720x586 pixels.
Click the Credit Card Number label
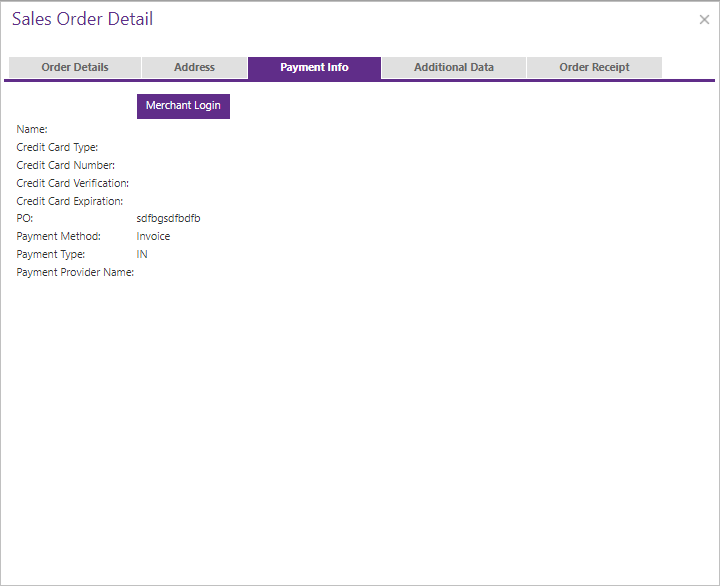pyautogui.click(x=66, y=166)
